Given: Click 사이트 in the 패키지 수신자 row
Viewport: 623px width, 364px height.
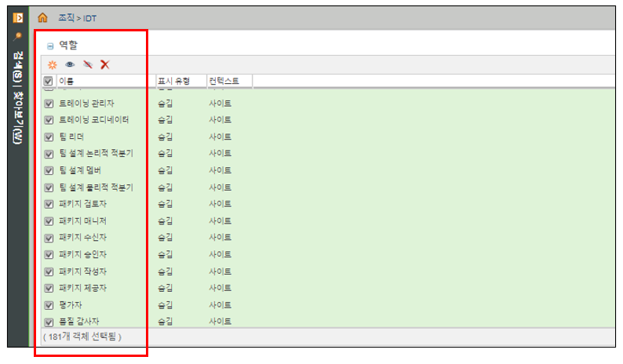Looking at the screenshot, I should pyautogui.click(x=220, y=238).
